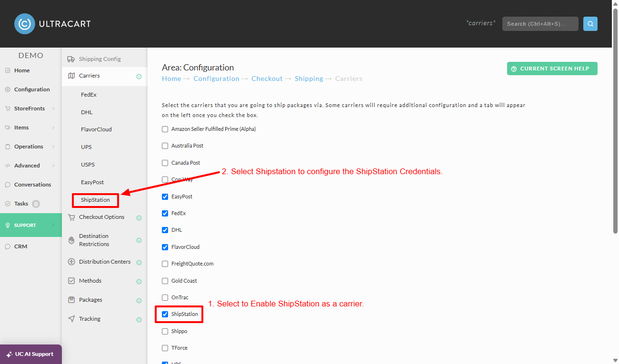Uncheck the EasyPost carrier checkbox
Screen dimensions: 619x364
pos(165,197)
